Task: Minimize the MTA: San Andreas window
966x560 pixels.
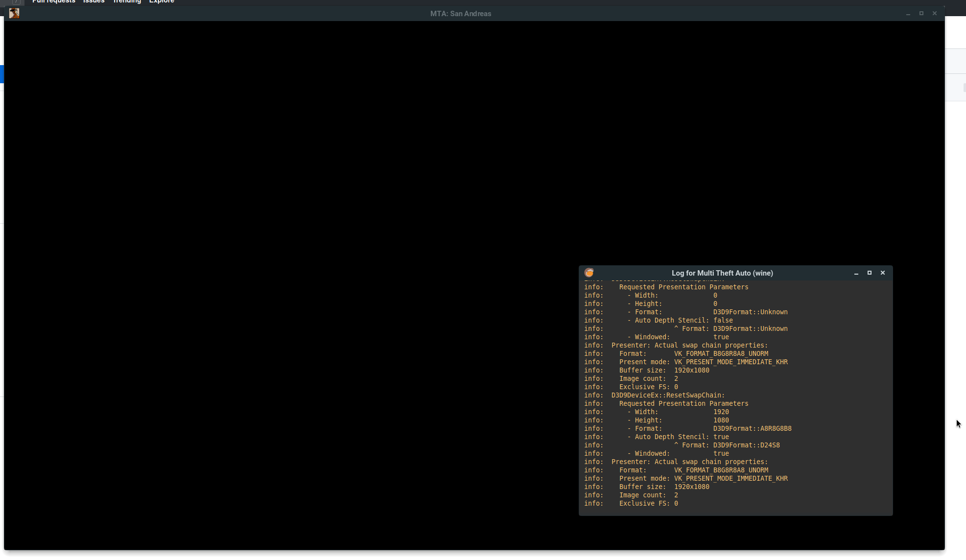Action: (908, 13)
